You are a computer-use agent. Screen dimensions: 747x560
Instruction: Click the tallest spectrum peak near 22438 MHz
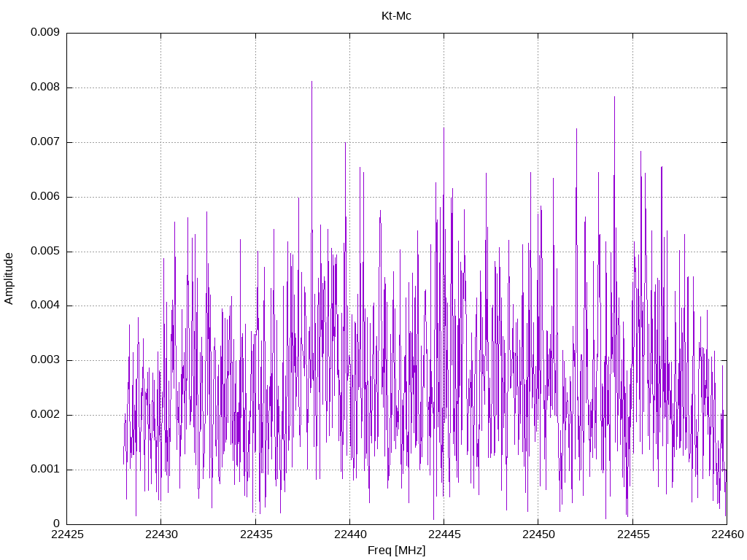(311, 82)
